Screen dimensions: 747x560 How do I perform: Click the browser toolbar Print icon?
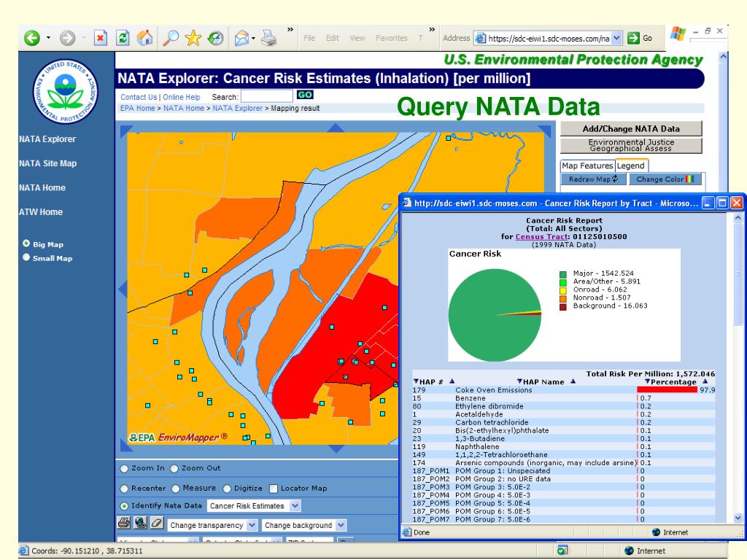pyautogui.click(x=269, y=38)
